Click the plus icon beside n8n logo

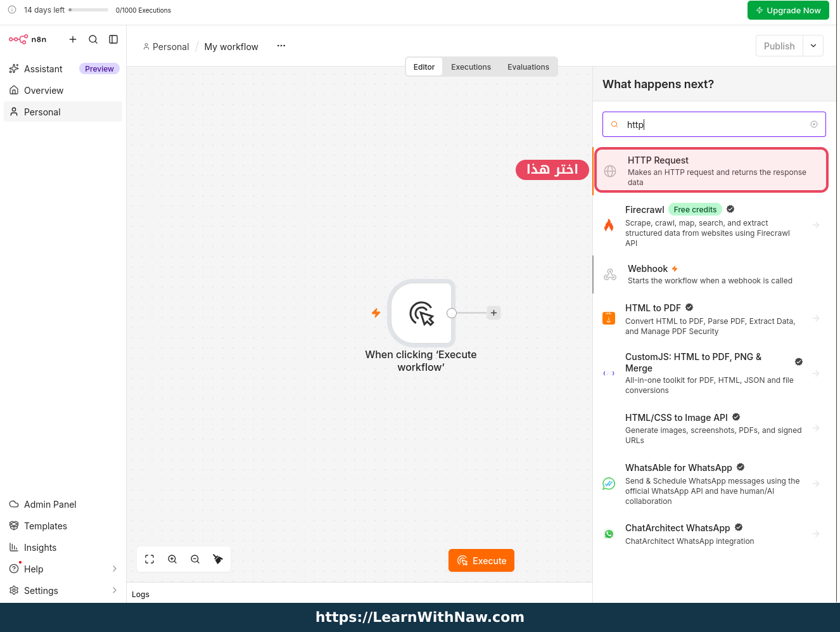(x=73, y=39)
